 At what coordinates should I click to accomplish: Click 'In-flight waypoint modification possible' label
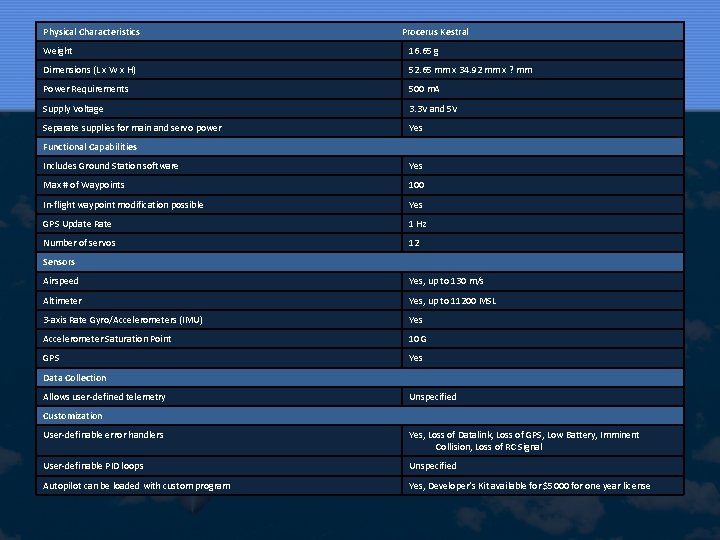pos(123,205)
